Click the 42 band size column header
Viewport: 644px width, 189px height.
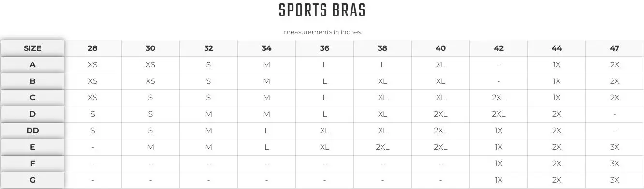(498, 48)
